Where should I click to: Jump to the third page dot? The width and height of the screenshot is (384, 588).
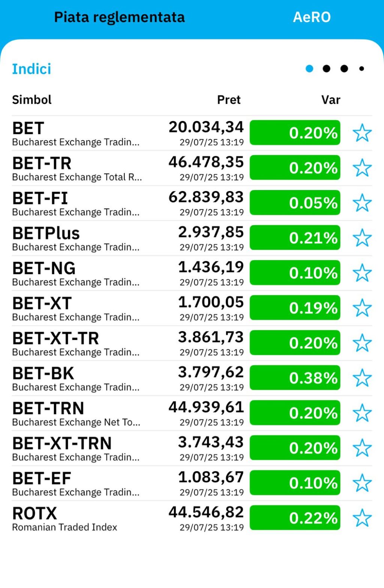[344, 69]
